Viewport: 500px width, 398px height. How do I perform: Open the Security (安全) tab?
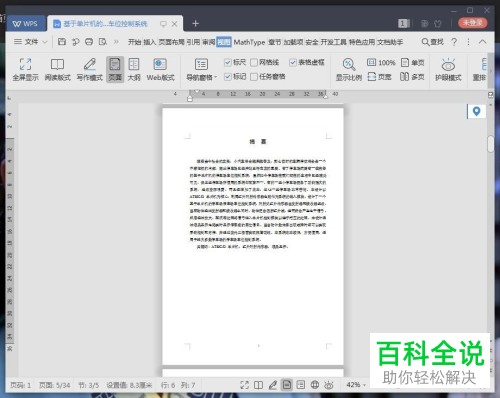coord(312,42)
